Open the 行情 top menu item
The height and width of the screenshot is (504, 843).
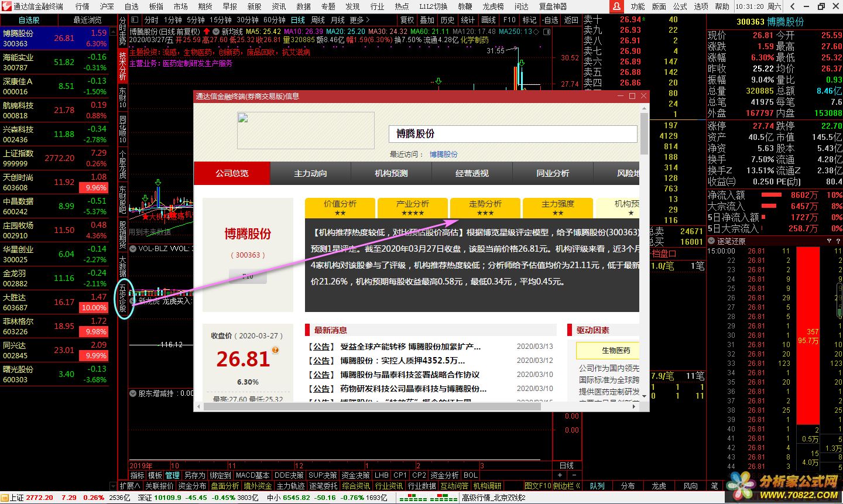[x=82, y=6]
